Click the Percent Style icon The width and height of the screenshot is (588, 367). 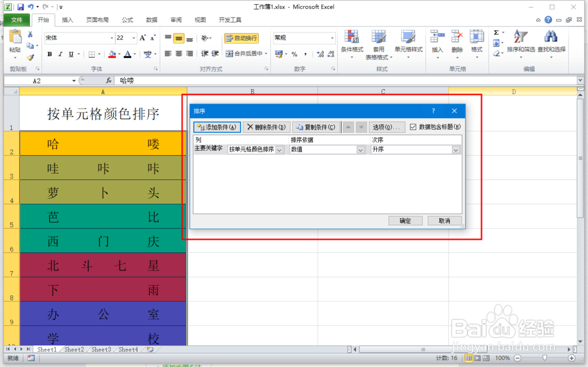pos(295,55)
